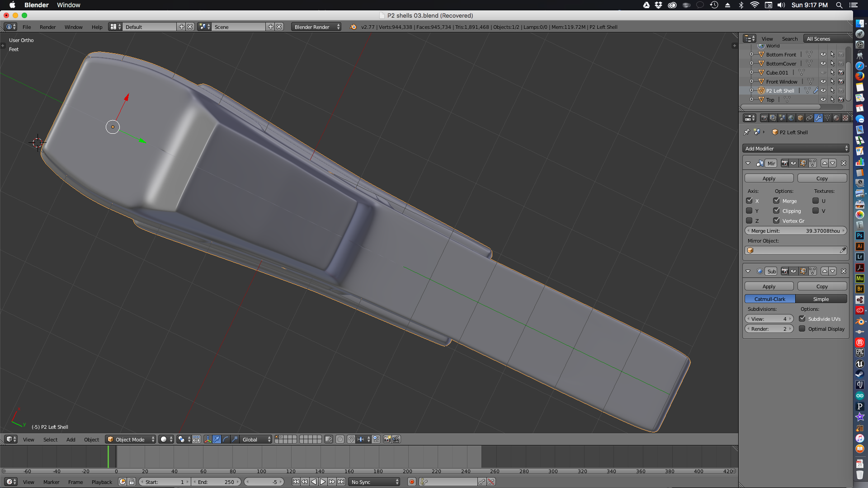
Task: Open the 3D viewport Add menu
Action: [x=71, y=439]
